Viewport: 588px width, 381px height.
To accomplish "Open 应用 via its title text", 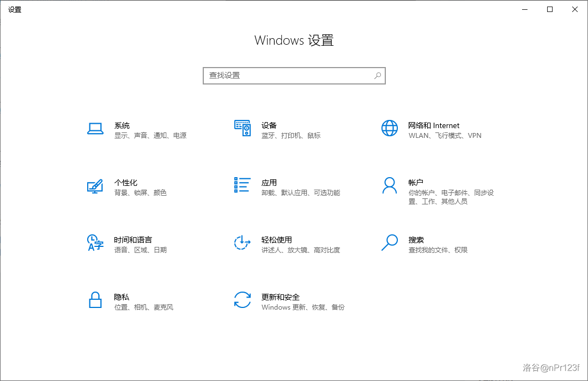I will pos(269,183).
